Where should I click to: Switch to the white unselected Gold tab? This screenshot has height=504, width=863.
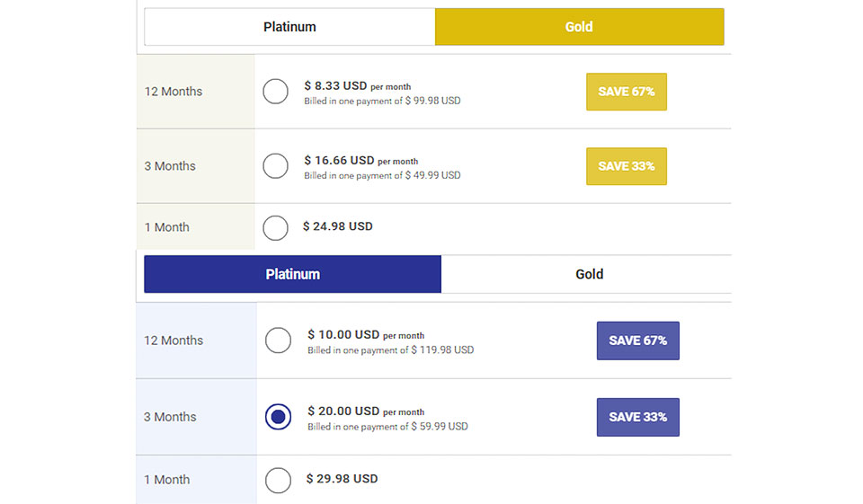589,274
